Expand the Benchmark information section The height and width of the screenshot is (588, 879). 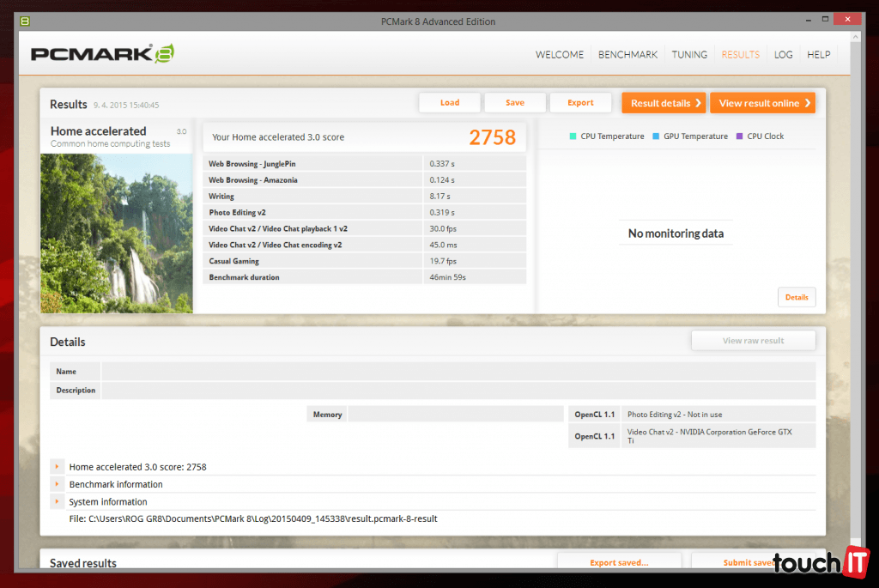tap(57, 484)
